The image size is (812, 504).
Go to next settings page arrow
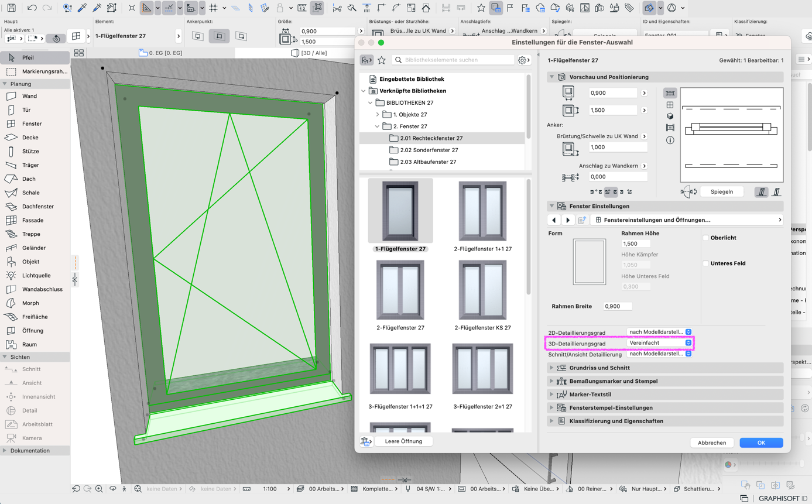click(x=568, y=220)
